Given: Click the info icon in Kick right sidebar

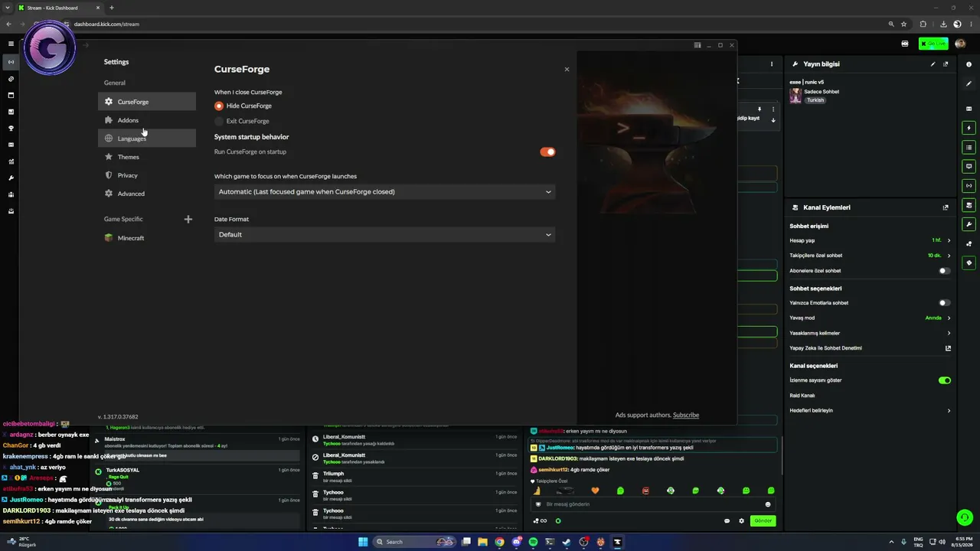Looking at the screenshot, I should 969,64.
